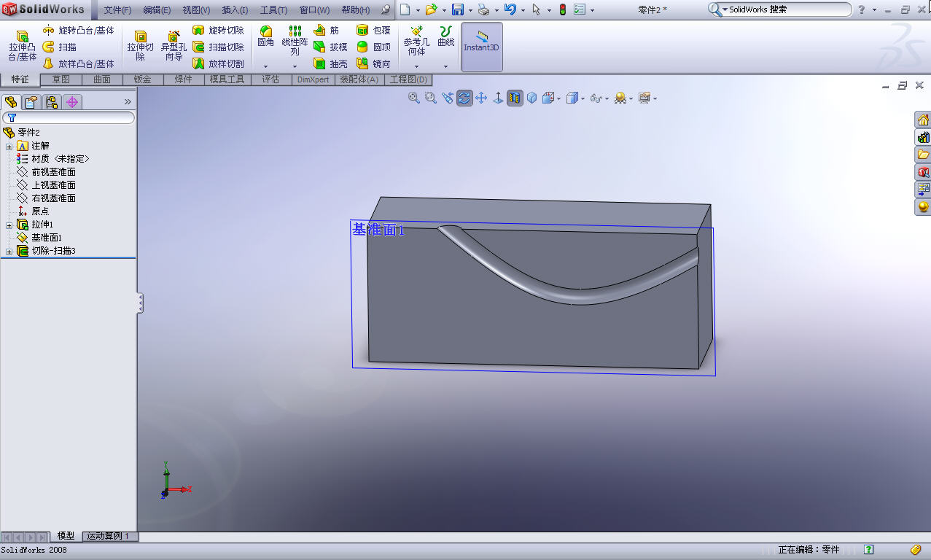
Task: Switch to the 运动算例 1 tab
Action: click(x=109, y=537)
